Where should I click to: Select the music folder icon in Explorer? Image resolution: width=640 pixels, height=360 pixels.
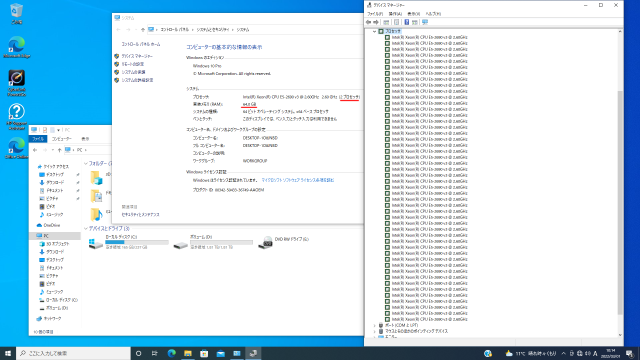click(96, 214)
